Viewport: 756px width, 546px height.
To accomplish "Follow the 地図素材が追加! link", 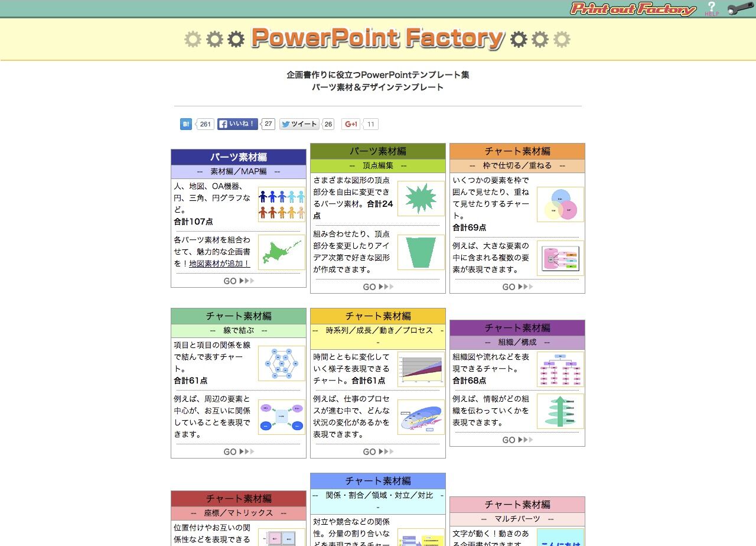I will click(x=220, y=264).
